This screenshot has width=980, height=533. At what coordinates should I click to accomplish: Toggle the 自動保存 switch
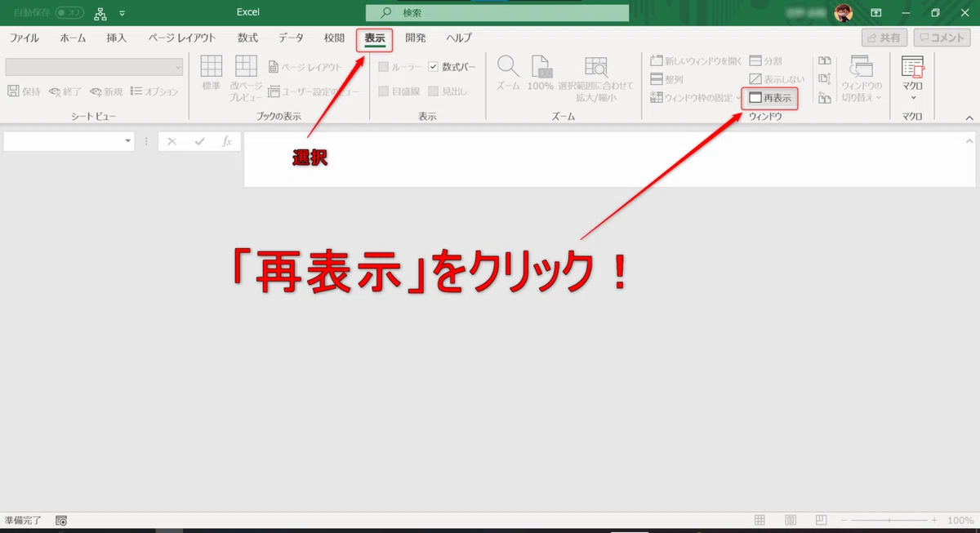click(x=69, y=13)
